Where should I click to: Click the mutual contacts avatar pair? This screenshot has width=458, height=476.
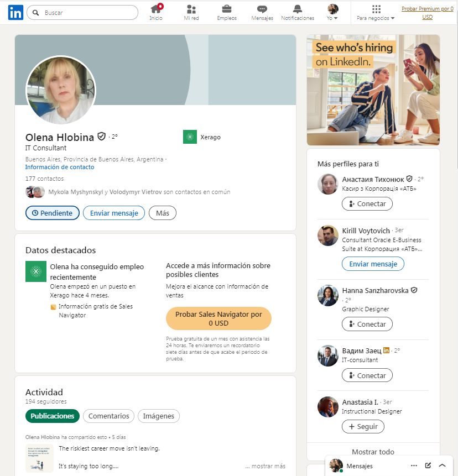click(35, 192)
